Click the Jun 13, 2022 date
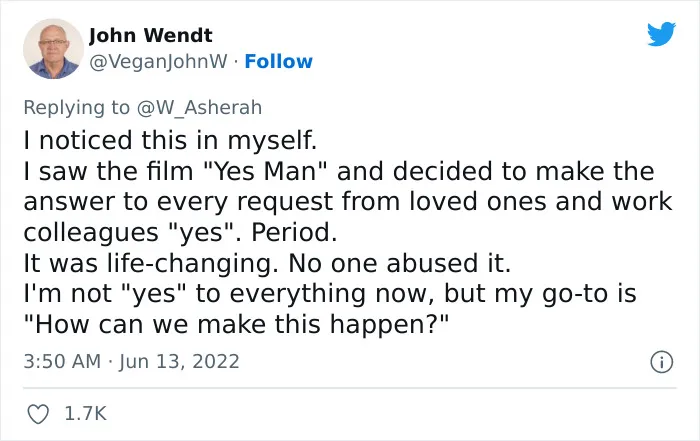 click(179, 362)
